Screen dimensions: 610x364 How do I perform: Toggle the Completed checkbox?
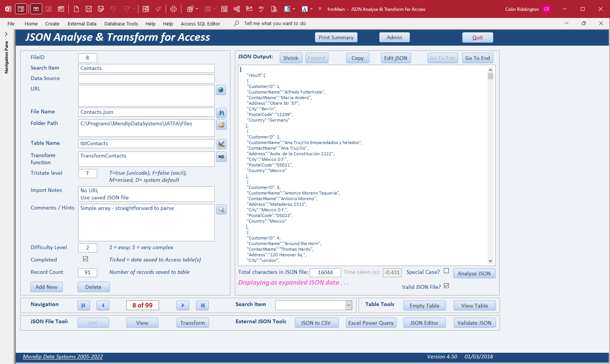coord(86,259)
